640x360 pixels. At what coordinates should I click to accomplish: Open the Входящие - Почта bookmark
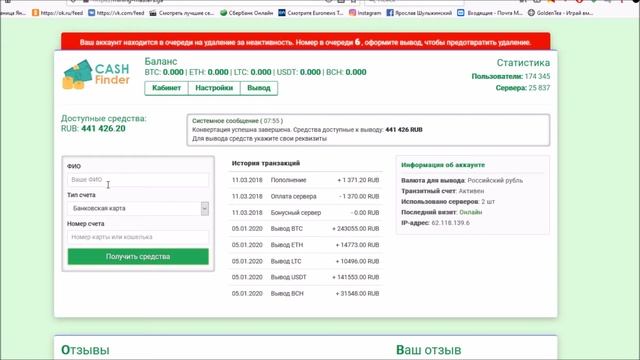[490, 13]
